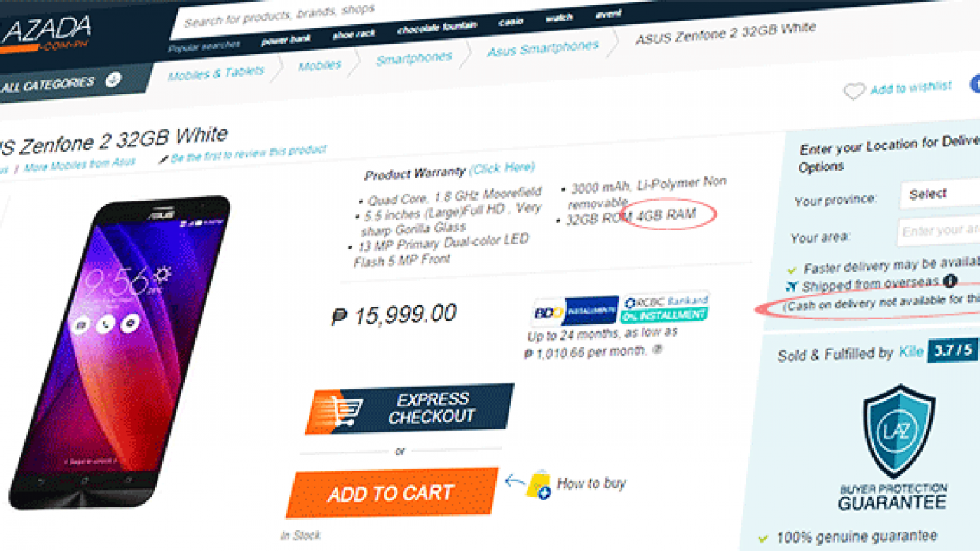Open the province Select dropdown
980x551 pixels.
coord(940,194)
